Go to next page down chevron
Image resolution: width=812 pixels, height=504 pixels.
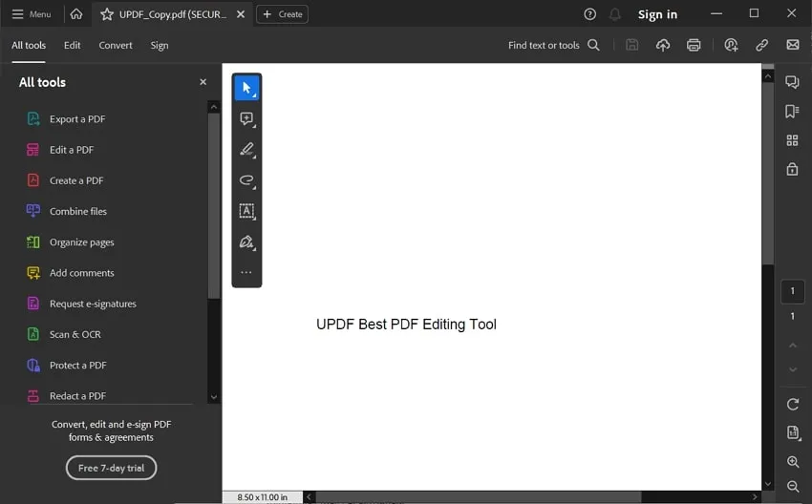pyautogui.click(x=792, y=369)
